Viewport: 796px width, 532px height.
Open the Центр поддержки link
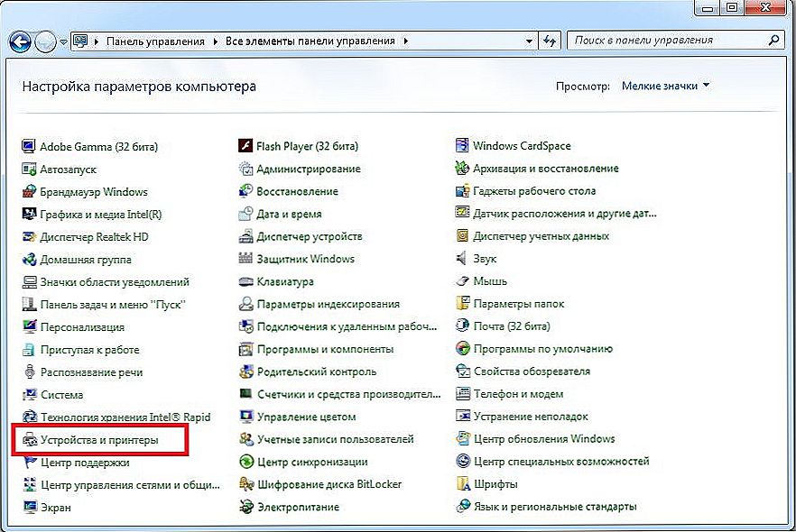pos(85,463)
